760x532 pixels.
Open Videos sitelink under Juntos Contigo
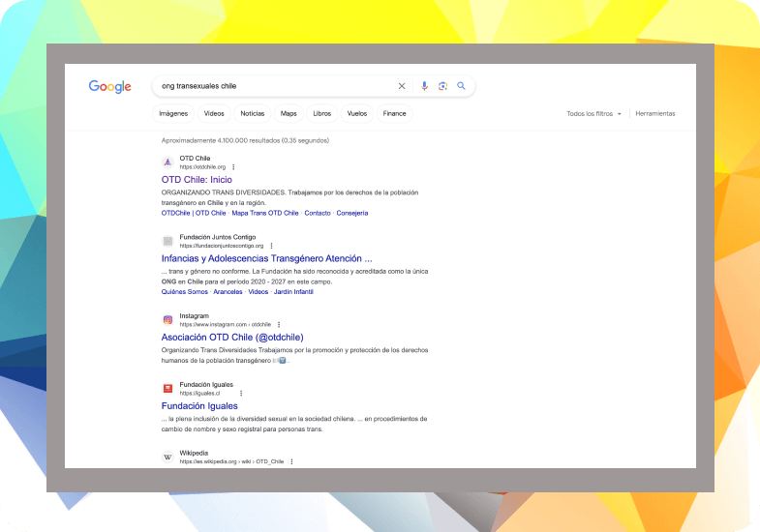(258, 292)
